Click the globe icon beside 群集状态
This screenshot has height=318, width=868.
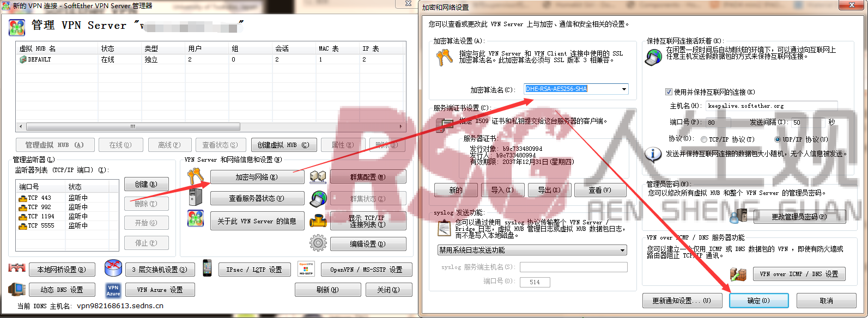coord(318,199)
